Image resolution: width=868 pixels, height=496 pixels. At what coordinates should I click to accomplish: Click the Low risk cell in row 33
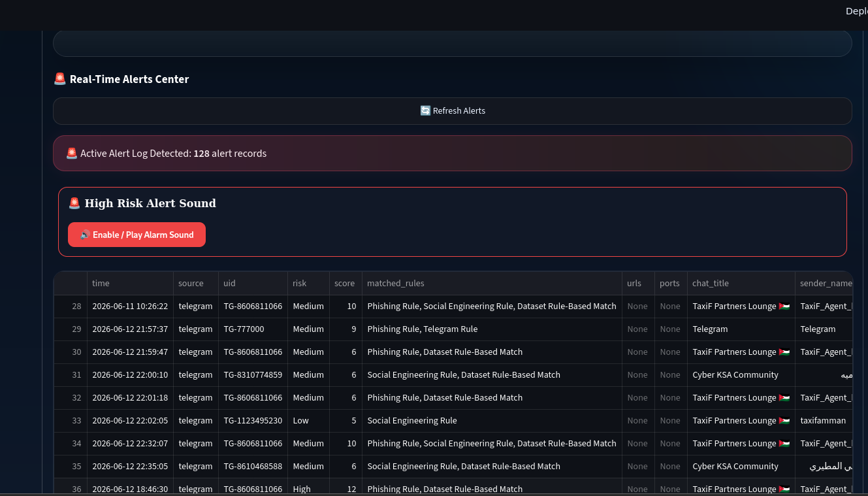(308, 421)
